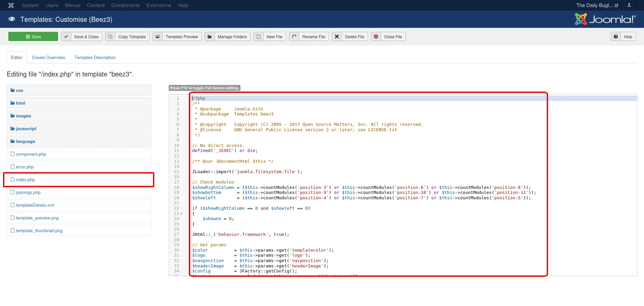Click the Template Preview image icon
The image size is (644, 306).
[158, 37]
